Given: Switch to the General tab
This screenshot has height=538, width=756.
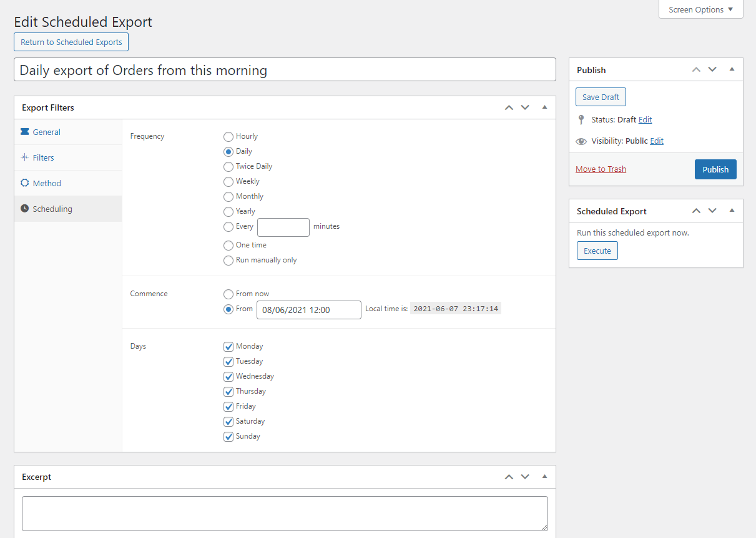Looking at the screenshot, I should coord(68,132).
